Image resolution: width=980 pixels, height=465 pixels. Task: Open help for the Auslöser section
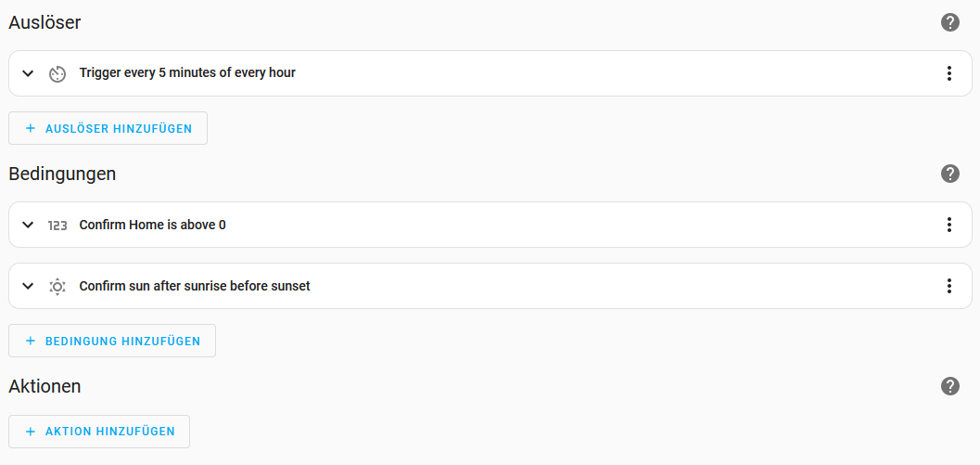pyautogui.click(x=949, y=22)
